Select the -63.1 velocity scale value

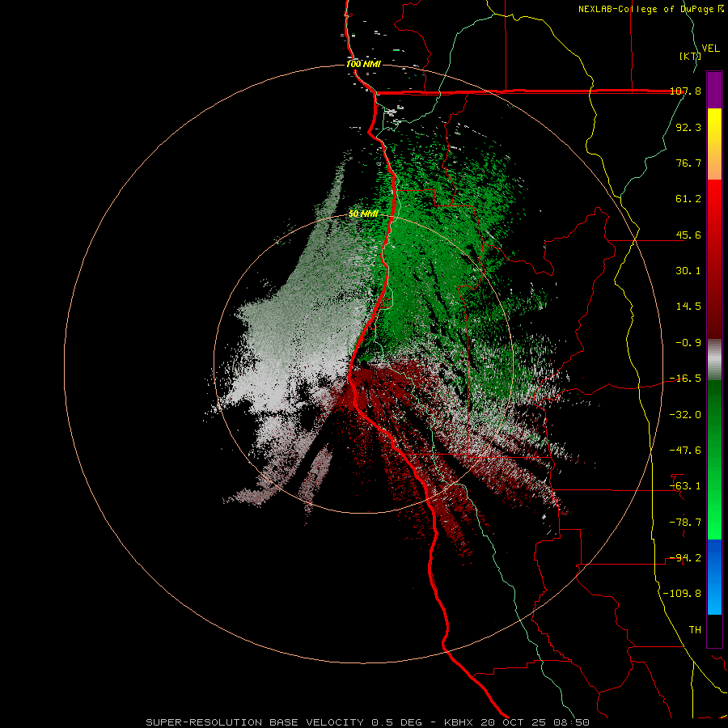(x=685, y=486)
